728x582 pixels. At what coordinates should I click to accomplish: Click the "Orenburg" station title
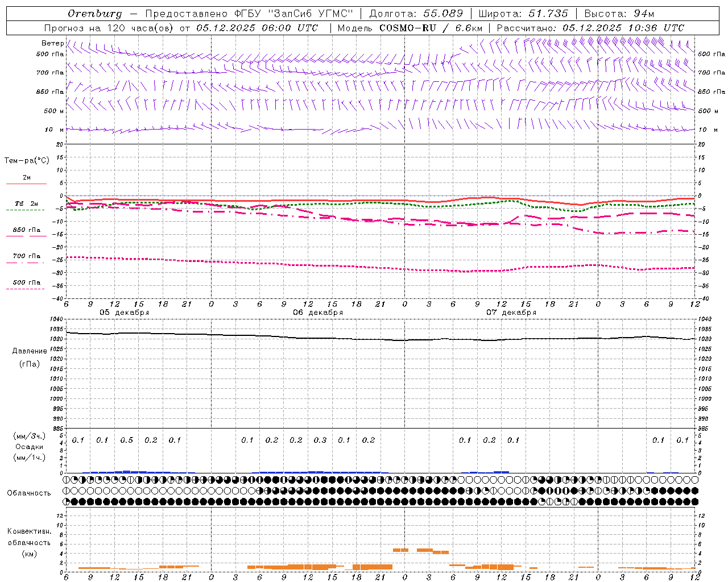tap(95, 14)
